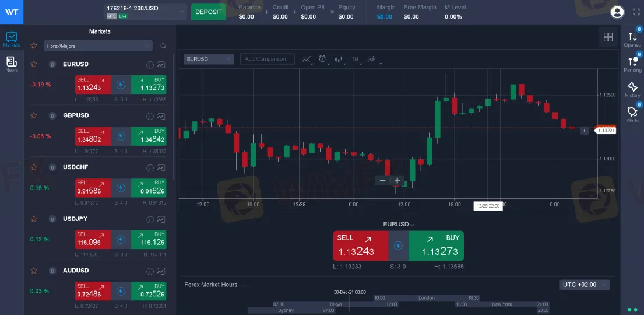Favorite GBPUSD with star

point(34,116)
